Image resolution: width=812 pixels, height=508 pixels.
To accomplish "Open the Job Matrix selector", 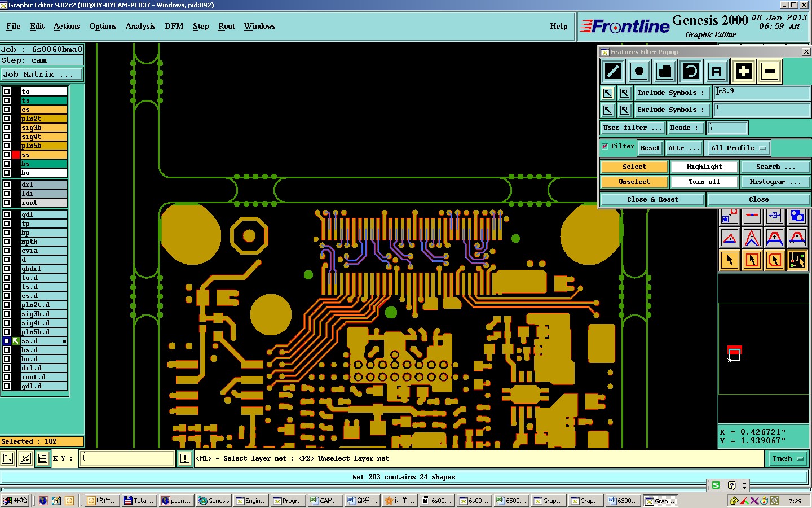I will [x=41, y=74].
